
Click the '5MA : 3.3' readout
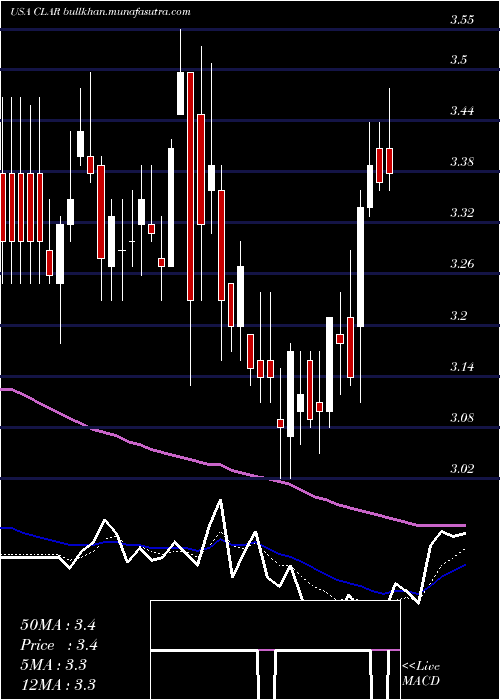(54, 665)
